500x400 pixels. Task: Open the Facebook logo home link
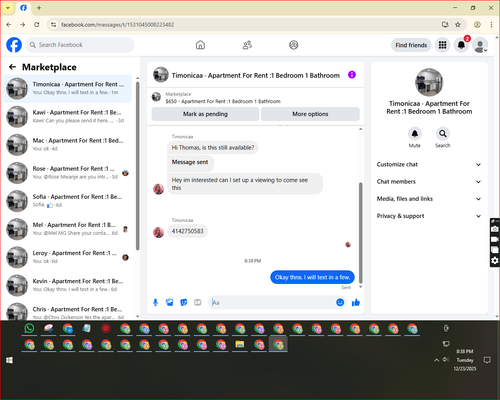(14, 45)
